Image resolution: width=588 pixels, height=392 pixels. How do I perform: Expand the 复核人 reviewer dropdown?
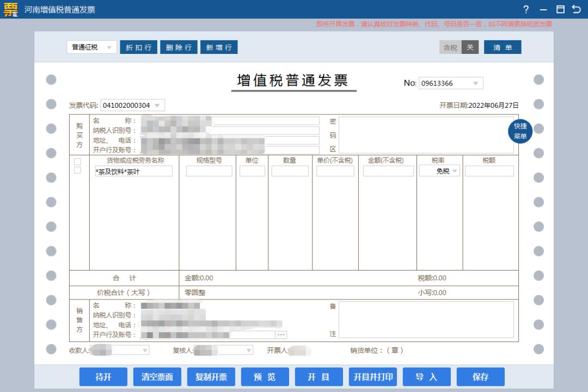click(x=249, y=350)
